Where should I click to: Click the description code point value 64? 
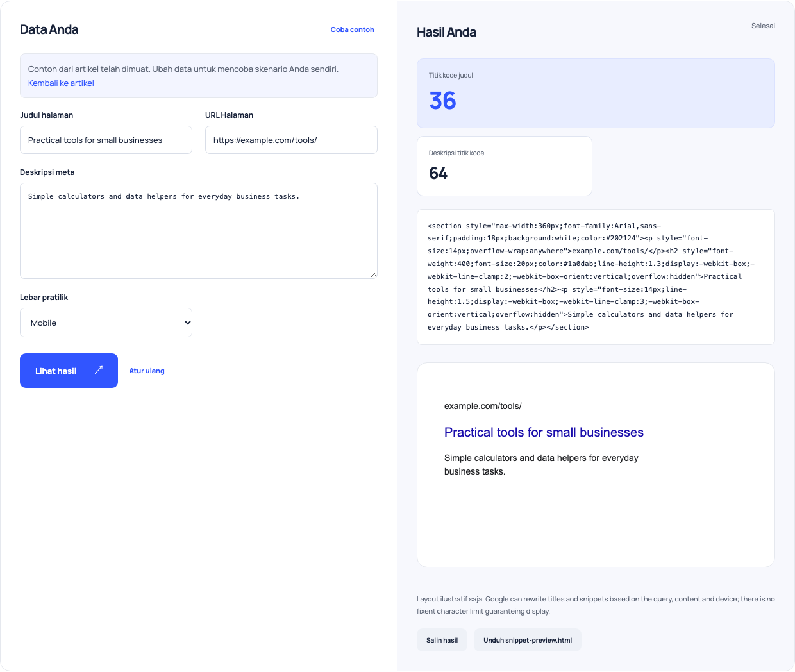(x=439, y=173)
